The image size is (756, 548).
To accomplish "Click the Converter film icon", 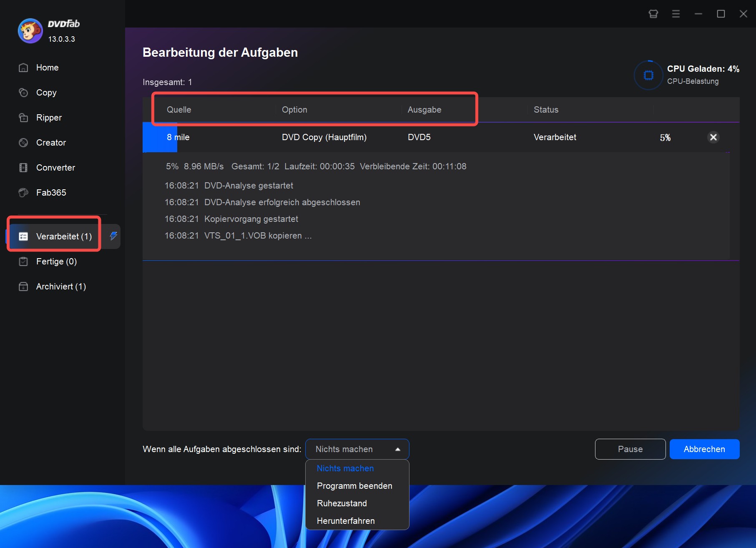I will (x=24, y=168).
